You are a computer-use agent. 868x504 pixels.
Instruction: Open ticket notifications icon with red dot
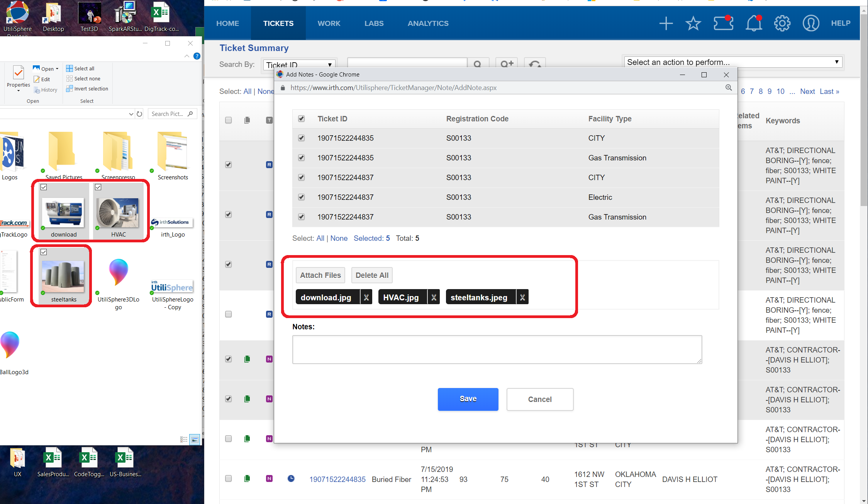coord(723,23)
